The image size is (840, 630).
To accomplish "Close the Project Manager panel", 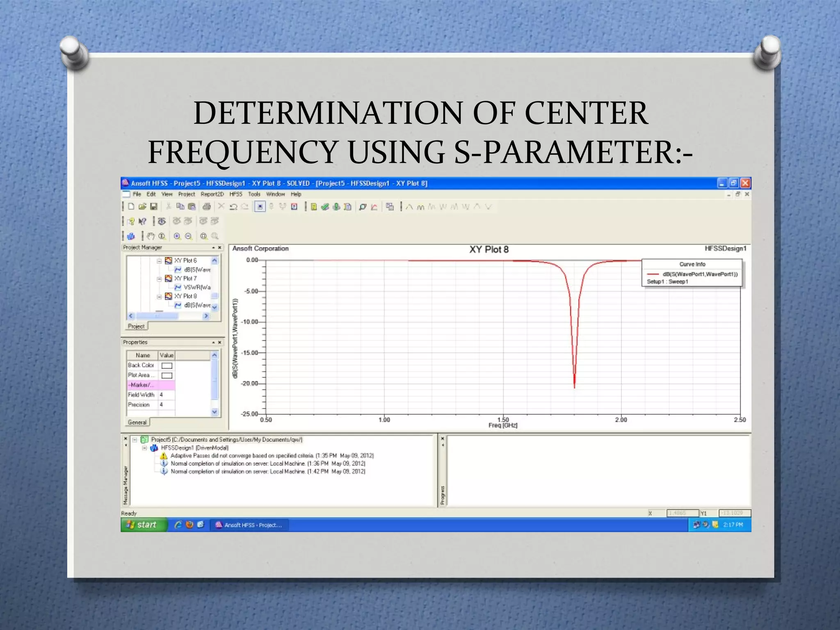I will 220,248.
